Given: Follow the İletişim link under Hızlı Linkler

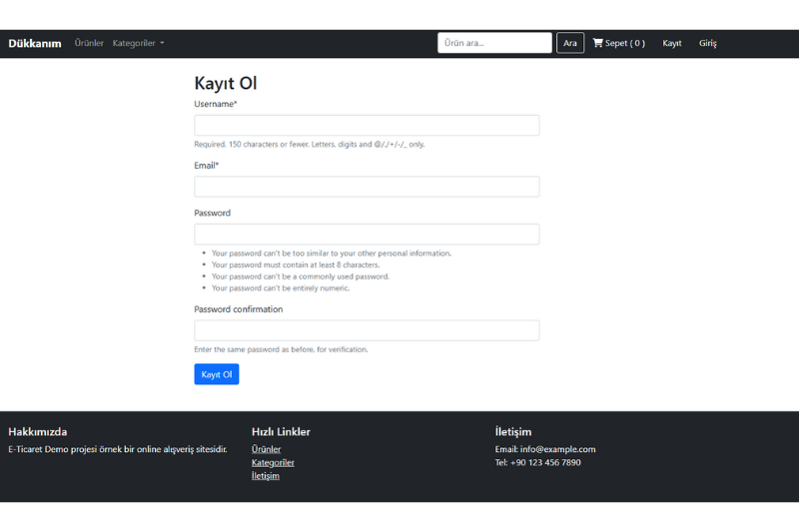Looking at the screenshot, I should [x=266, y=475].
